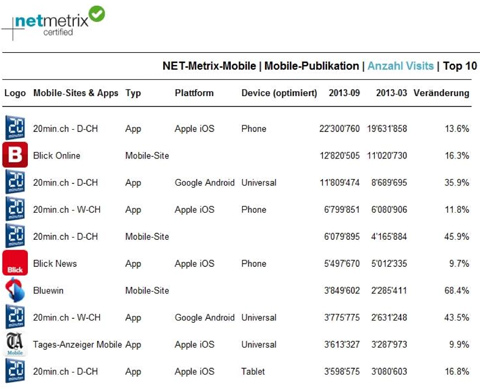Click the Veränderung column header
This screenshot has width=480, height=389.
[x=441, y=93]
